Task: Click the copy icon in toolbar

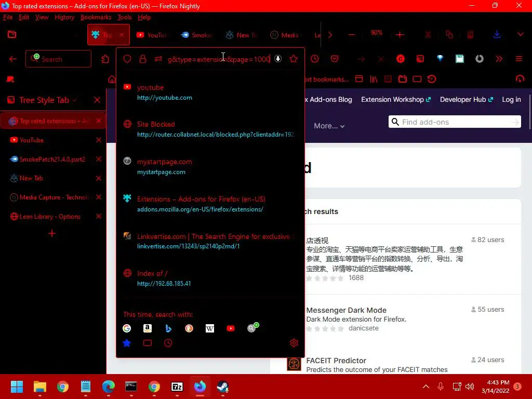Action: [x=449, y=34]
